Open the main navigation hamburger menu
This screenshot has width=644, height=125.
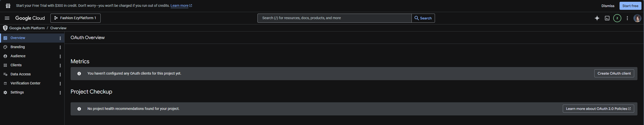(7, 18)
